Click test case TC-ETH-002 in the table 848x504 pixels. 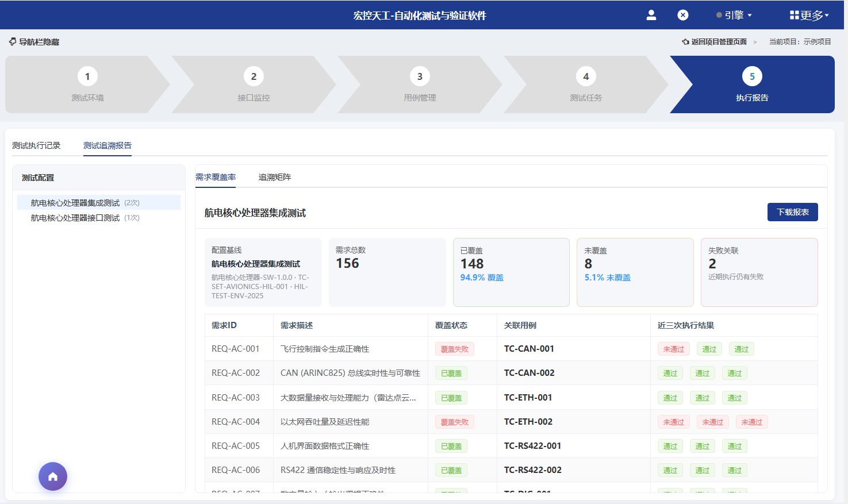pos(528,421)
